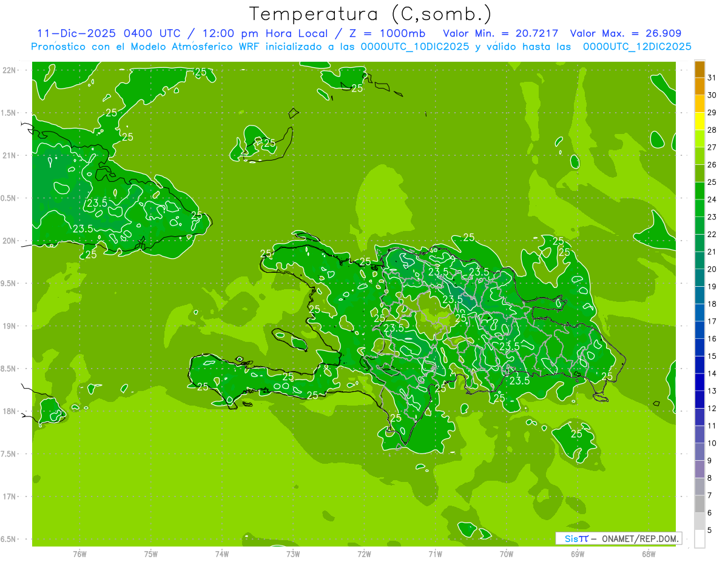
Task: Click the brown swatch above legend value 31
Action: pos(699,69)
